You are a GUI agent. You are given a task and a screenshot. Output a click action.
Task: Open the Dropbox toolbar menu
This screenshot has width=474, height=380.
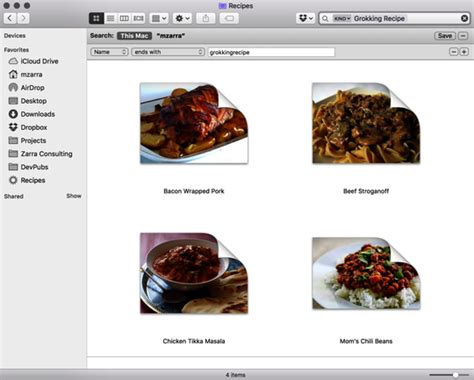[x=306, y=18]
